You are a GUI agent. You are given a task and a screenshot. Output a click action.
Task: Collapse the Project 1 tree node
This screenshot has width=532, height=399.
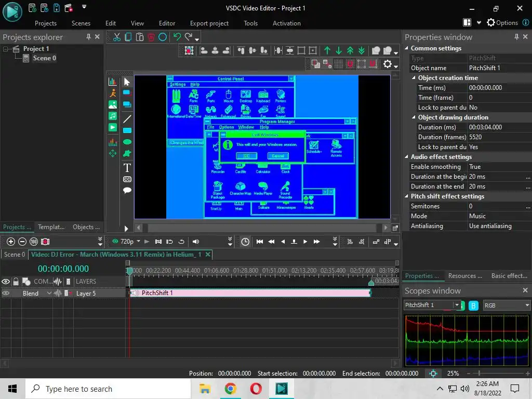5,49
